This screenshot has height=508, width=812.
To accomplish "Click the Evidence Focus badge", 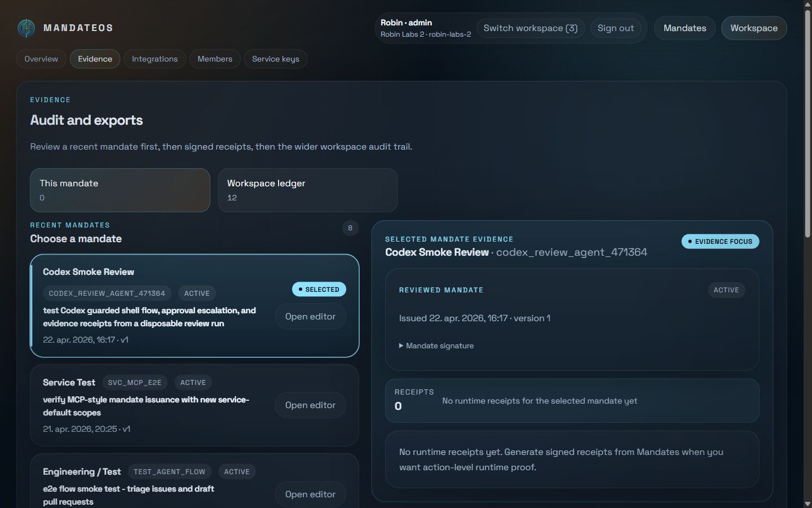I will coord(720,242).
